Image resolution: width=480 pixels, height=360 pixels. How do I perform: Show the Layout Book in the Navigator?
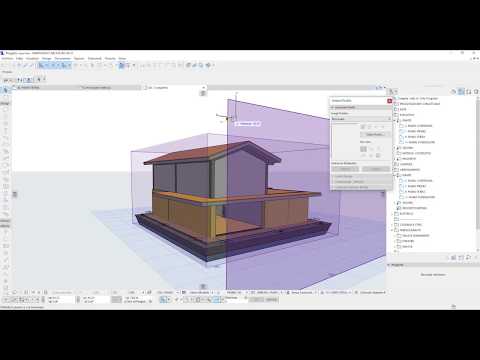point(468,91)
